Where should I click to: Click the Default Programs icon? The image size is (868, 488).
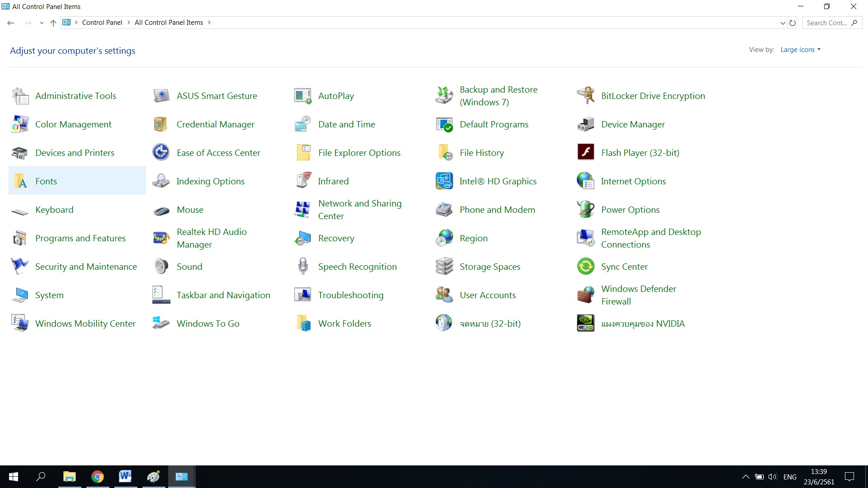444,124
